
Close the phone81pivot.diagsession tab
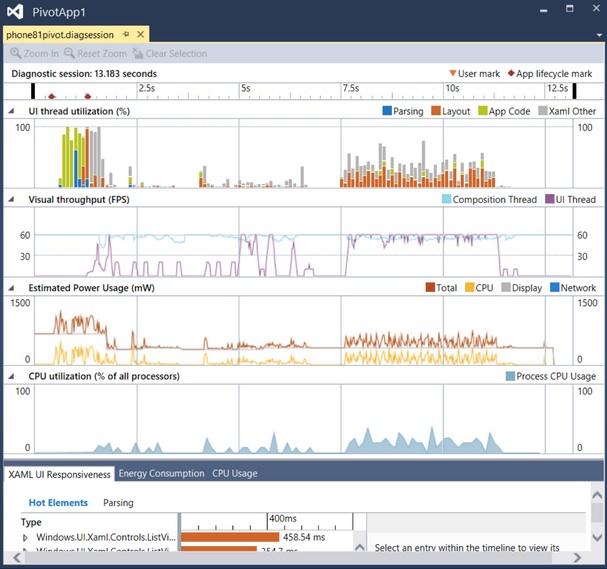coord(140,35)
